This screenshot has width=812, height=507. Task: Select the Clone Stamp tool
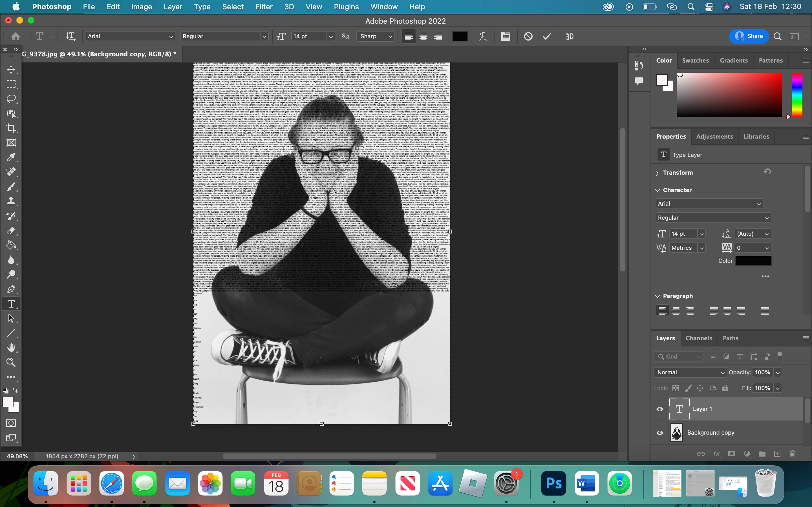coord(11,201)
